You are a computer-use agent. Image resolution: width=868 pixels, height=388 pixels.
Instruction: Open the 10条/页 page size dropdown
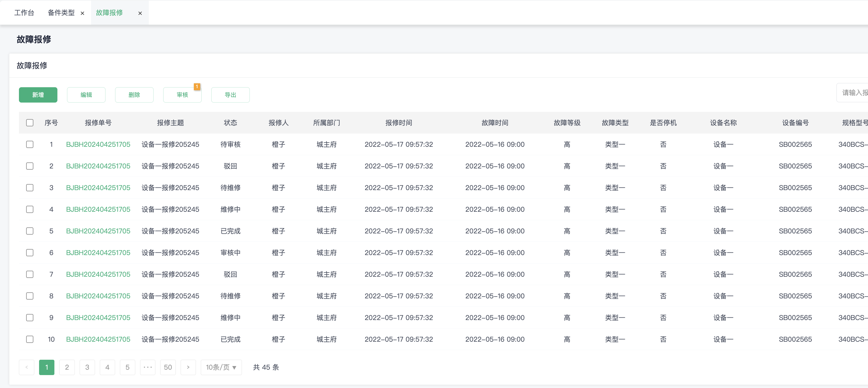click(221, 367)
